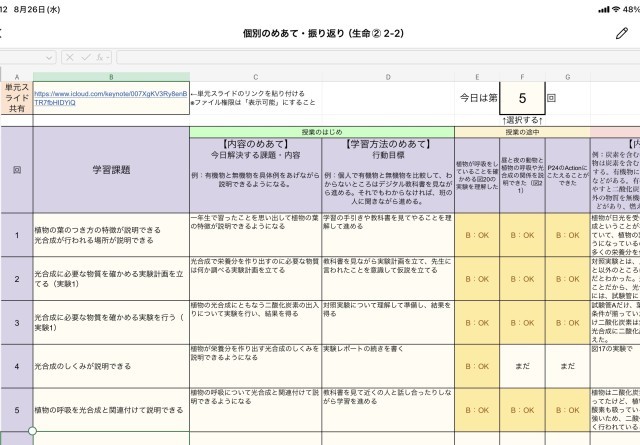Open row 1 column E B:OK dropdown cell

pos(477,235)
